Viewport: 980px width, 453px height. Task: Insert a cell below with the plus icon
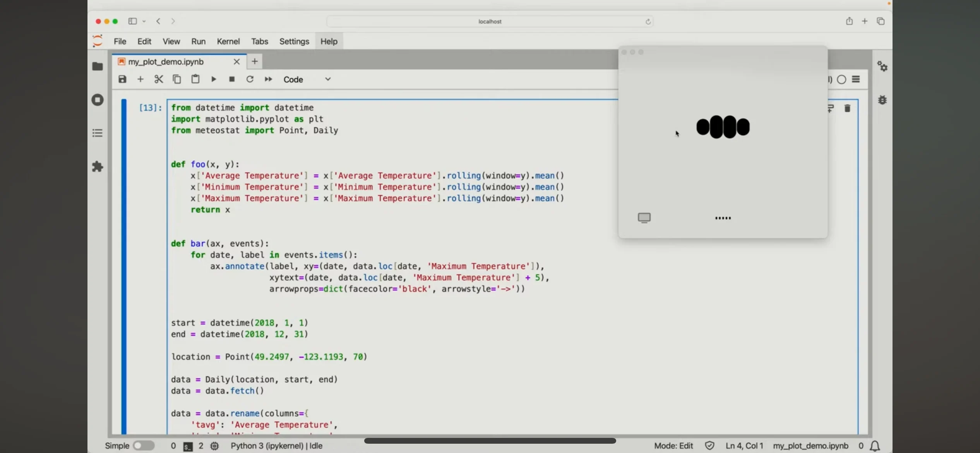140,79
